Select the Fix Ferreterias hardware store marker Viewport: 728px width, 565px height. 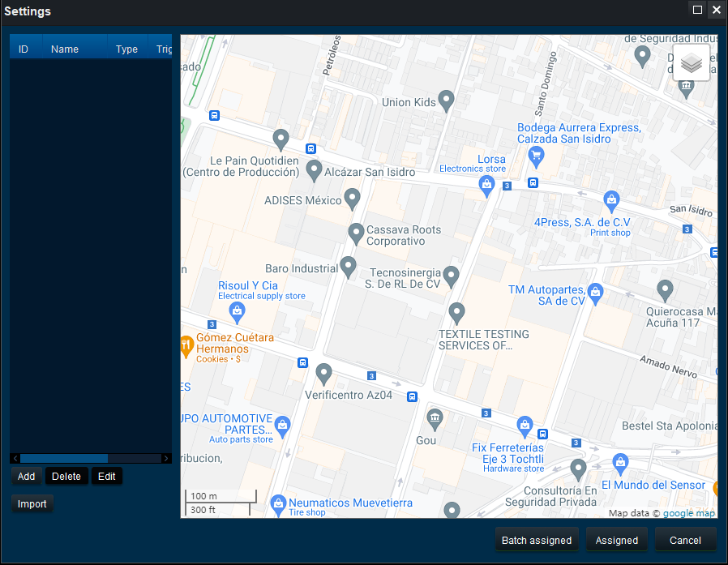525,426
